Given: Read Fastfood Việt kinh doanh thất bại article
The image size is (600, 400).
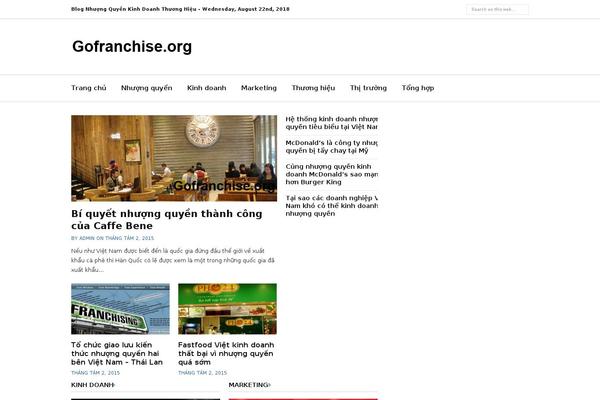Looking at the screenshot, I should click(226, 353).
